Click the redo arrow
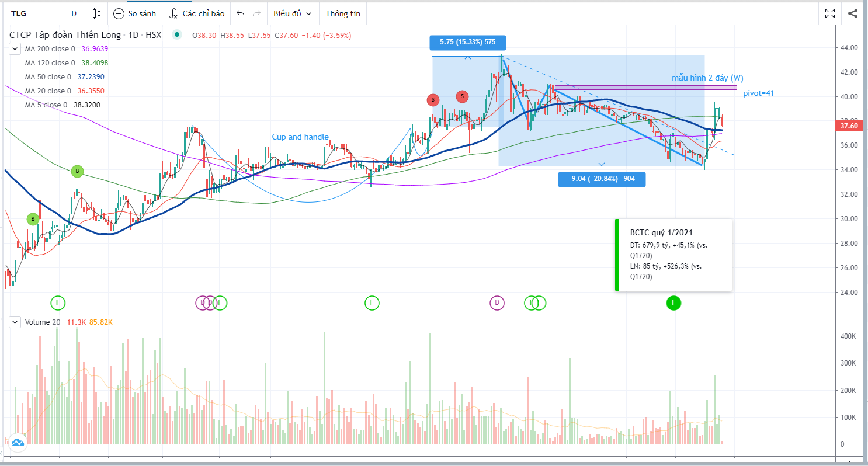The height and width of the screenshot is (466, 868). [256, 13]
